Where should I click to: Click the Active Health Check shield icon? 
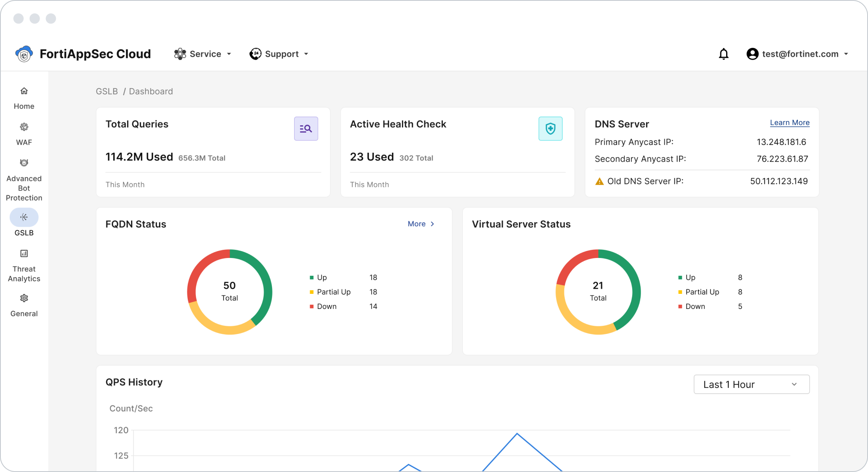550,128
